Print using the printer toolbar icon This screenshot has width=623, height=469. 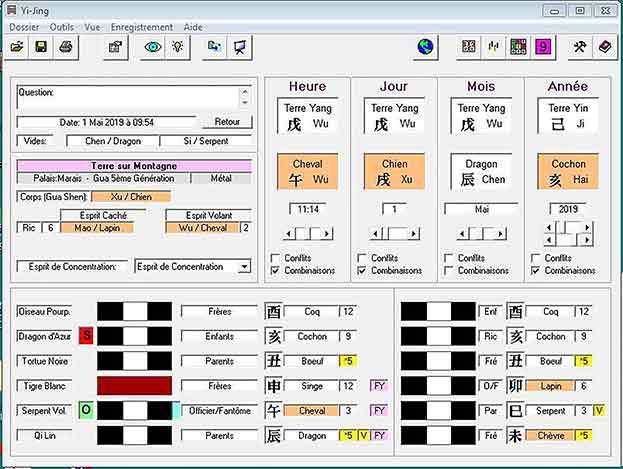pos(66,47)
